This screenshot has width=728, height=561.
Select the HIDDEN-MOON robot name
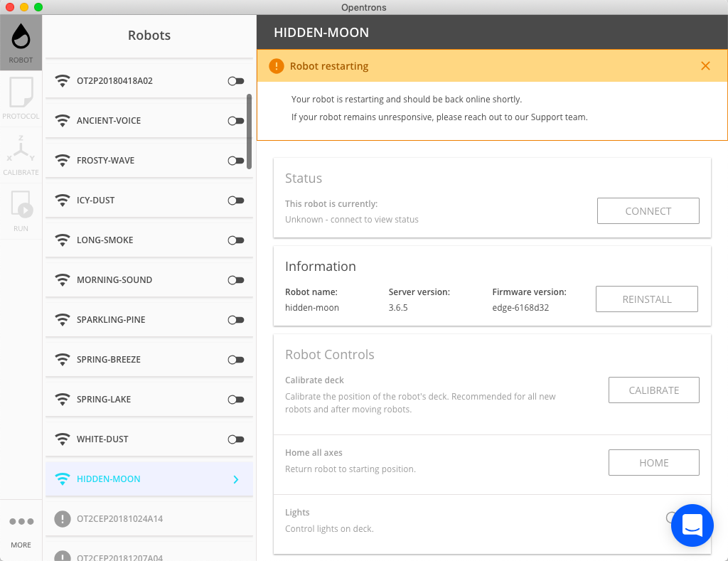click(x=108, y=479)
